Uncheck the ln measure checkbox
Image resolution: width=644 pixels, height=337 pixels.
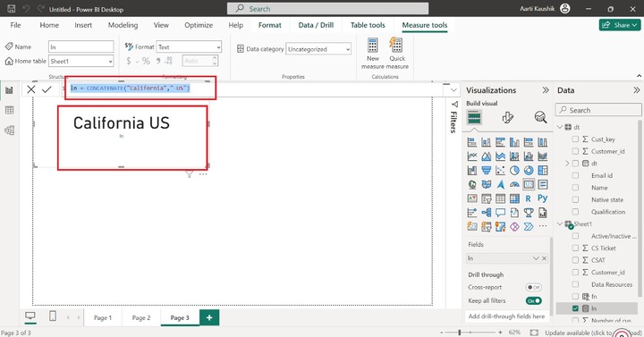pyautogui.click(x=575, y=308)
